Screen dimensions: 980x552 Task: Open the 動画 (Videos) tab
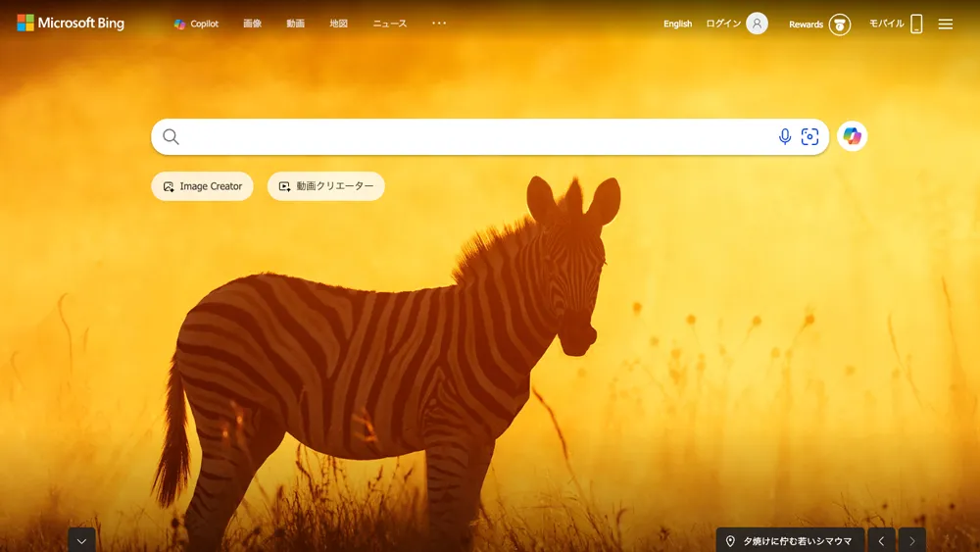coord(296,24)
